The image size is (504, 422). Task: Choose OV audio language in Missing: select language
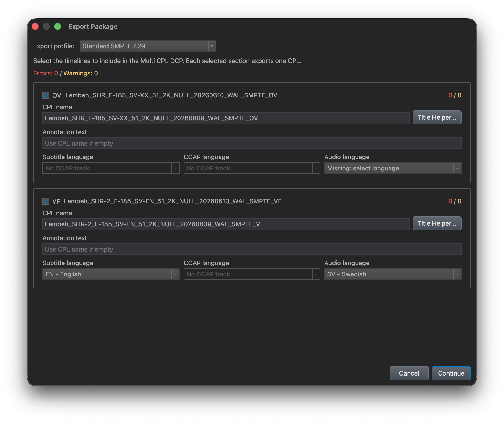(393, 168)
